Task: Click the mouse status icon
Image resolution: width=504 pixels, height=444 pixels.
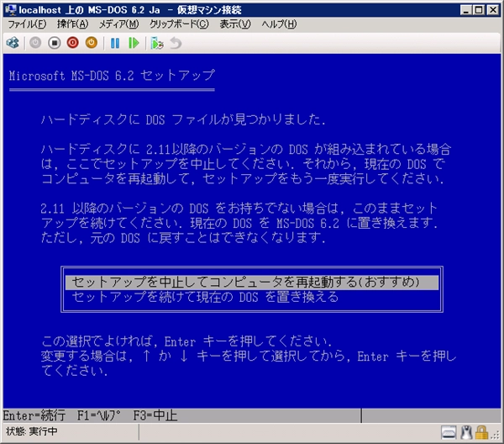Action: [x=466, y=432]
